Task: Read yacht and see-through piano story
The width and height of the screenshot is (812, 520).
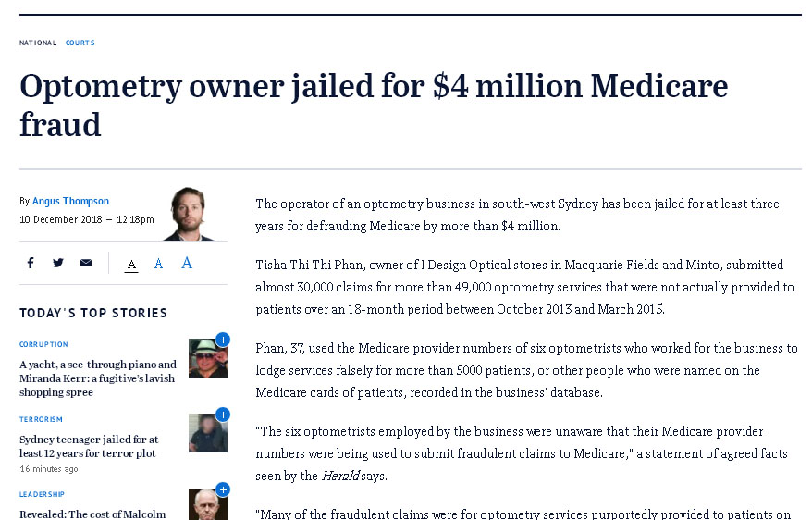Action: (x=98, y=378)
